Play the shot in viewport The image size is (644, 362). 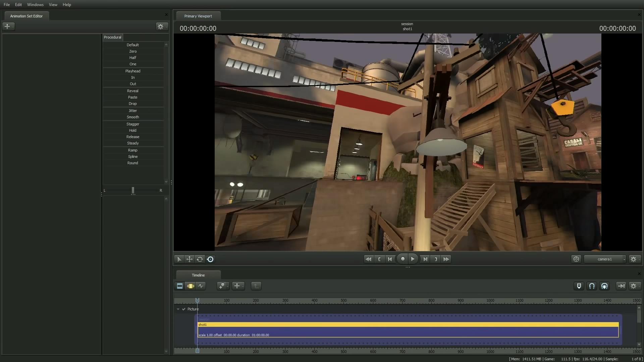coord(413,259)
